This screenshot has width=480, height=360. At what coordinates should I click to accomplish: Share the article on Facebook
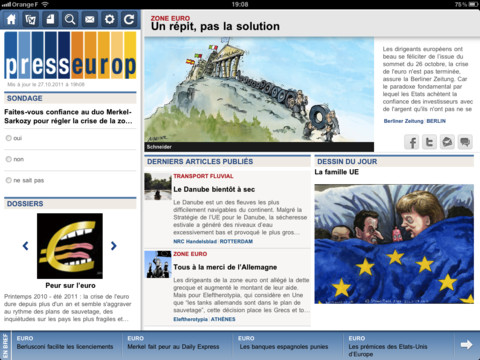(x=412, y=142)
